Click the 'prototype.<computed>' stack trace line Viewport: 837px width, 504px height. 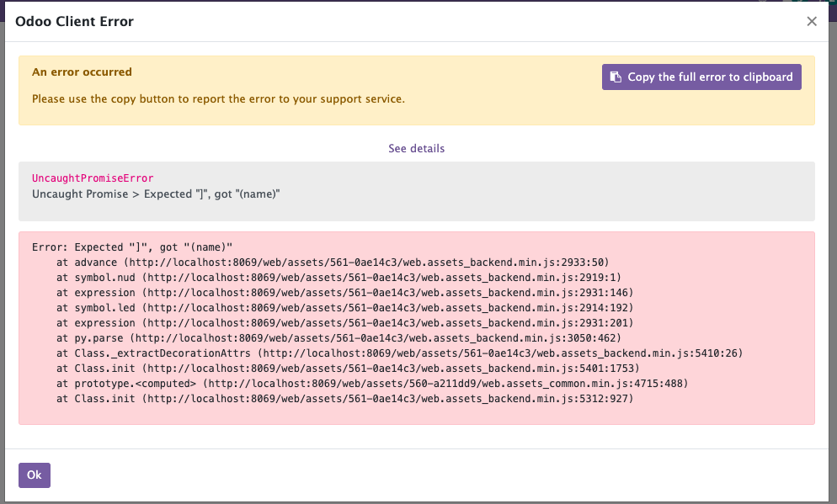coord(372,384)
